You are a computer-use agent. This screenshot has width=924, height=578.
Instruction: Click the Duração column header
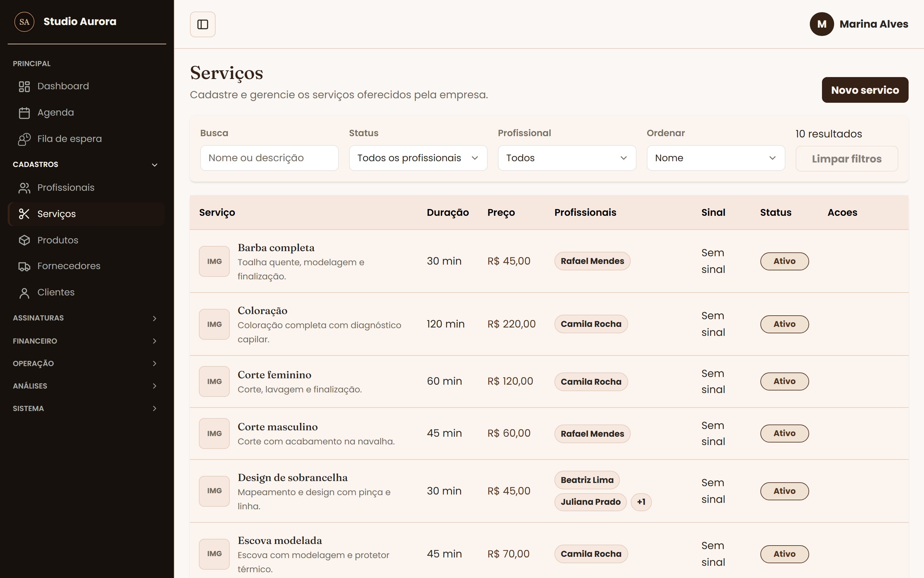(448, 213)
